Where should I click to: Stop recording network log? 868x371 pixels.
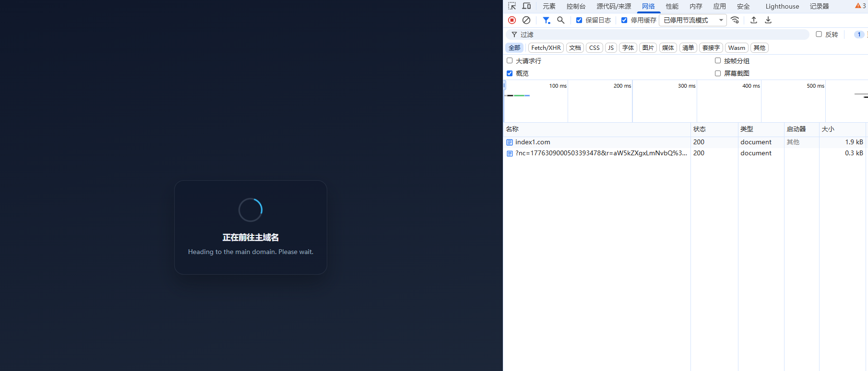coord(512,20)
